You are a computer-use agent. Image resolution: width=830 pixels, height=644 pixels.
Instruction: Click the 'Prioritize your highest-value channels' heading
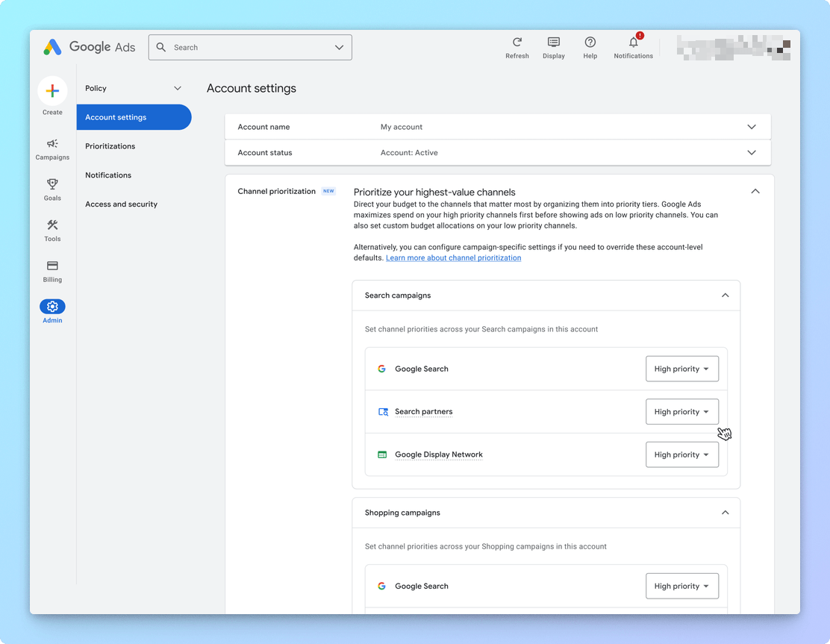[x=434, y=192]
